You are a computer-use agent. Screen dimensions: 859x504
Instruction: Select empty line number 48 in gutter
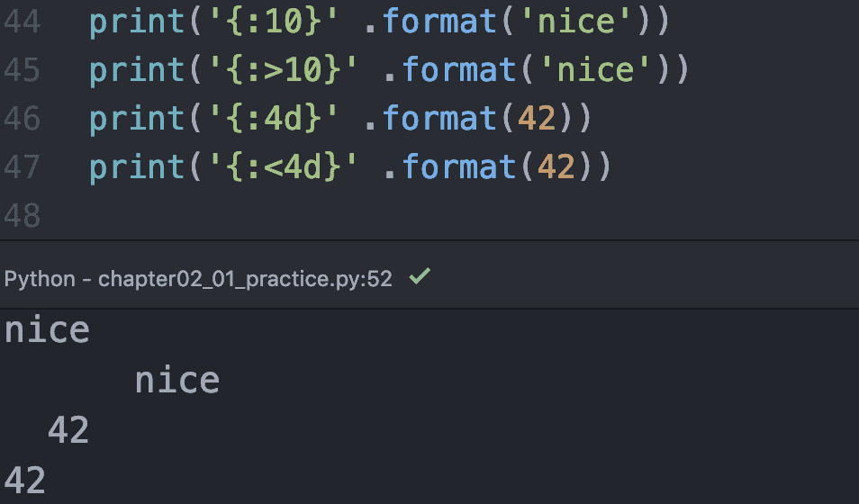[x=22, y=216]
